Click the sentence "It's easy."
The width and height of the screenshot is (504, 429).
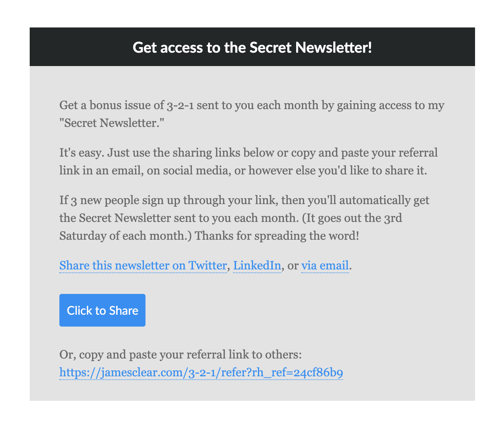click(x=78, y=153)
